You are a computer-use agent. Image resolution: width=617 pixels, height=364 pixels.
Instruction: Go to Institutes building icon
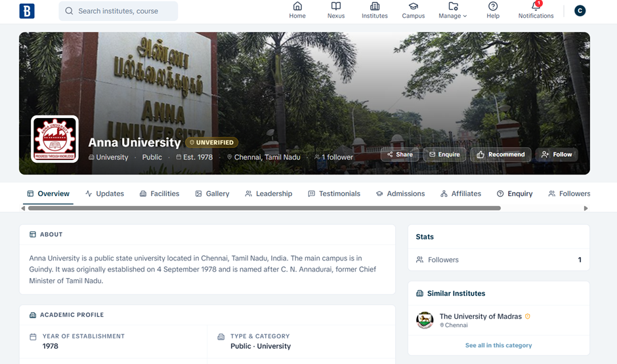pyautogui.click(x=375, y=7)
